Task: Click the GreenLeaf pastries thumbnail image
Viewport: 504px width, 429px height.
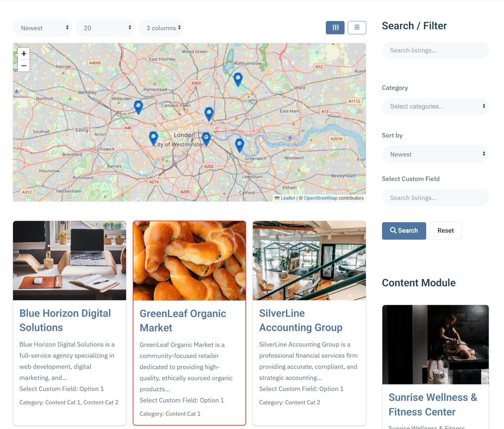Action: pos(189,261)
